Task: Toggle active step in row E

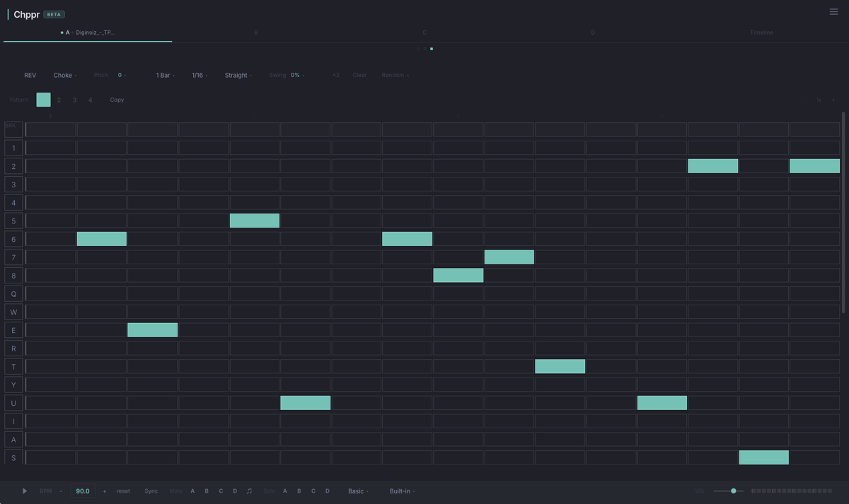Action: 153,330
